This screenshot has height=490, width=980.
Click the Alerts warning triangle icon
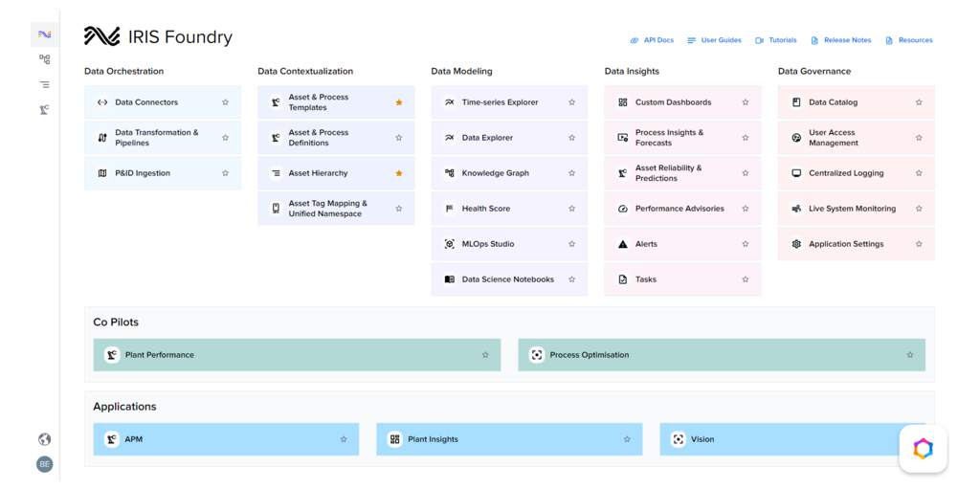pyautogui.click(x=623, y=244)
